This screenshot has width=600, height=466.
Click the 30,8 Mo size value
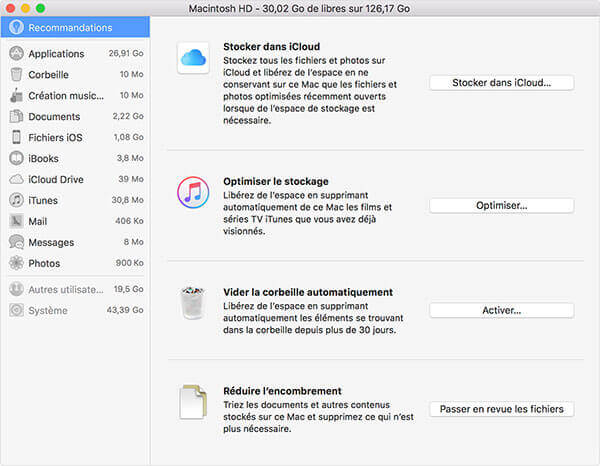pos(127,200)
